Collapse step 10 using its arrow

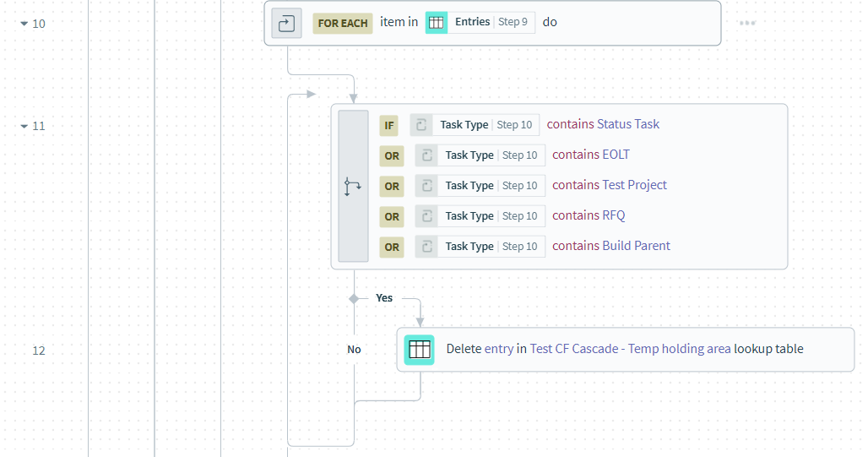point(24,24)
